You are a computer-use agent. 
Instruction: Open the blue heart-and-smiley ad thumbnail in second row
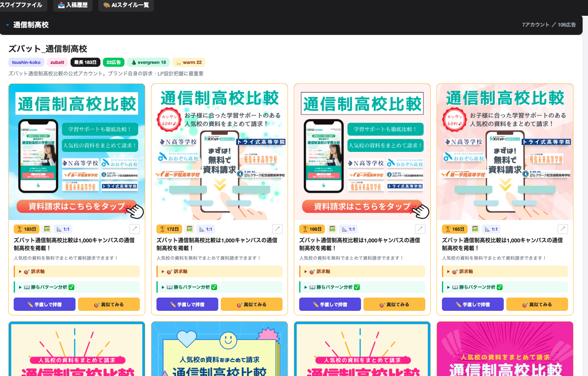tap(220, 349)
